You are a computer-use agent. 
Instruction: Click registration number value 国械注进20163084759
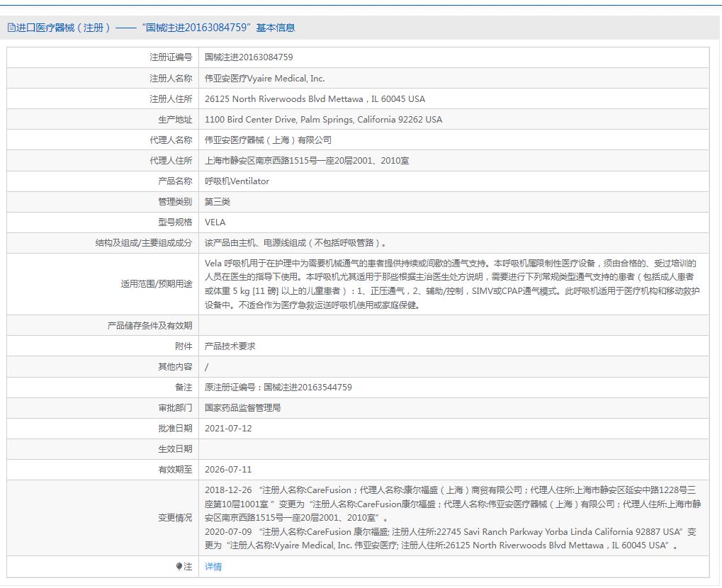point(249,57)
